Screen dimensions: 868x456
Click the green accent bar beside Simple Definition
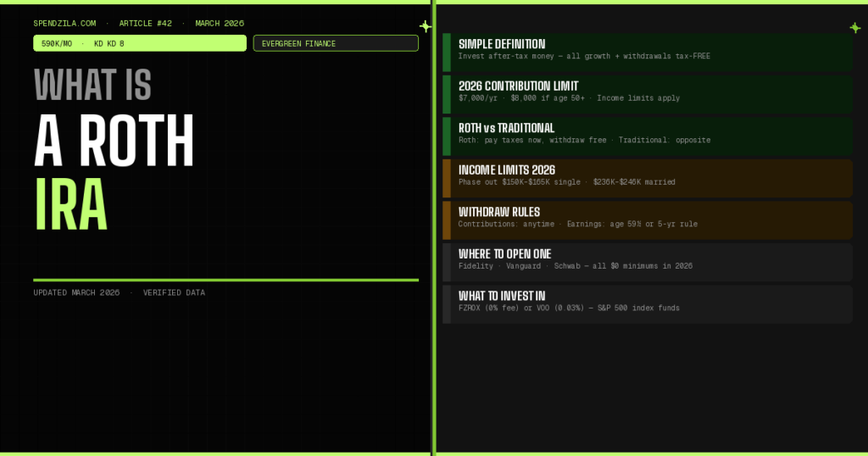tap(446, 52)
